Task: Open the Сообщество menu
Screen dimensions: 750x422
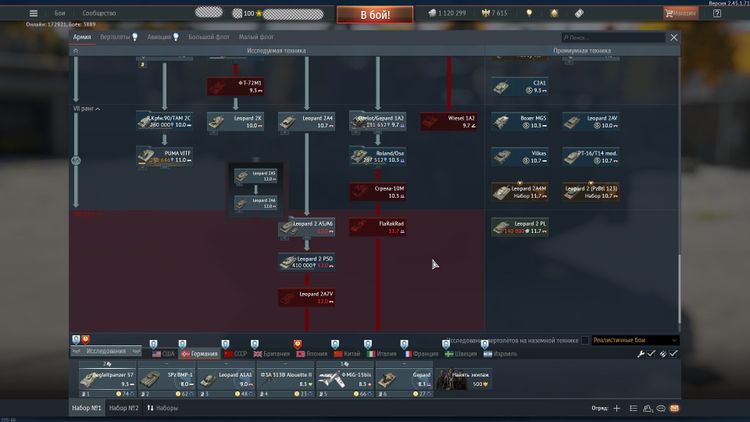Action: tap(100, 13)
